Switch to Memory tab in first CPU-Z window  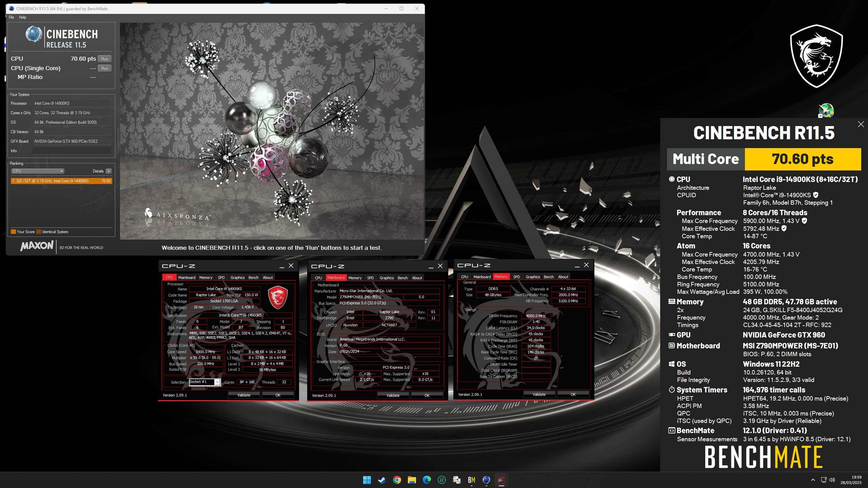(x=206, y=278)
